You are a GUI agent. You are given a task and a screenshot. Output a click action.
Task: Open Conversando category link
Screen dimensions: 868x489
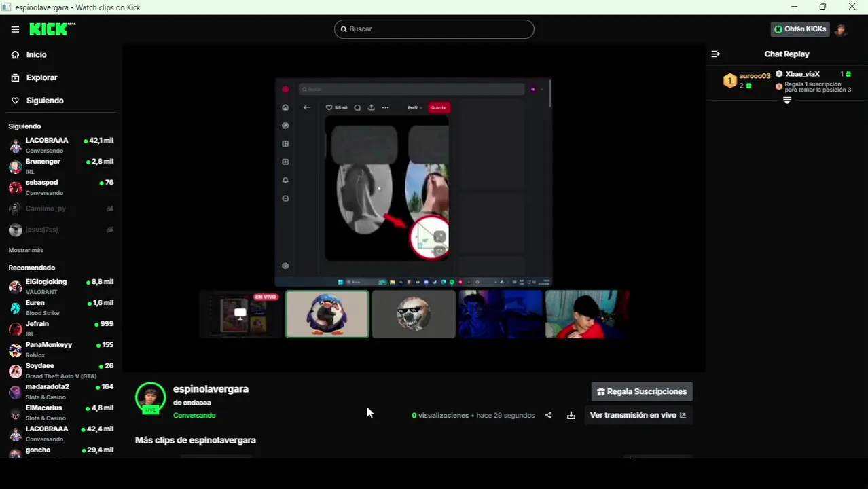pyautogui.click(x=194, y=415)
